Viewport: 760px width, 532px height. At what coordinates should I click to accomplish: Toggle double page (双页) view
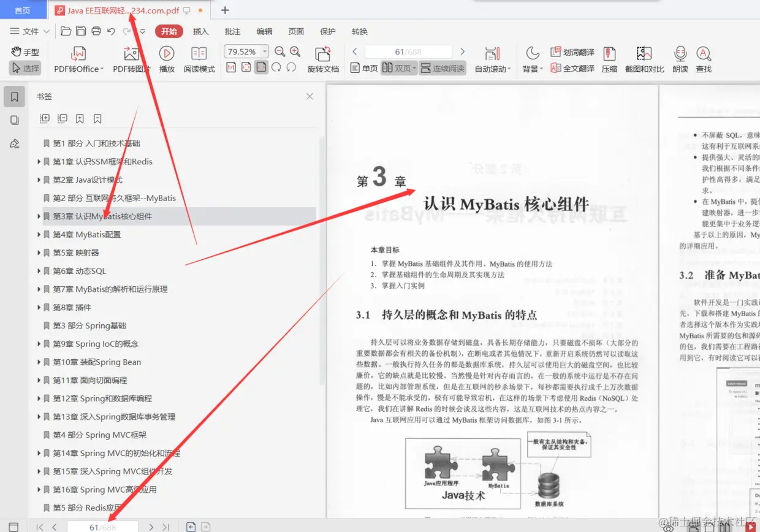coord(398,68)
